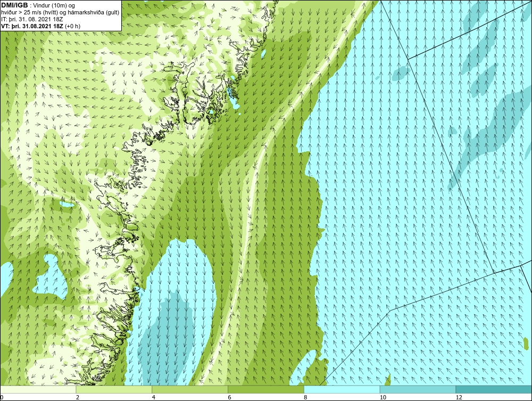This screenshot has width=532, height=401.
Task: Click the legend scale label 6
Action: coord(230,397)
